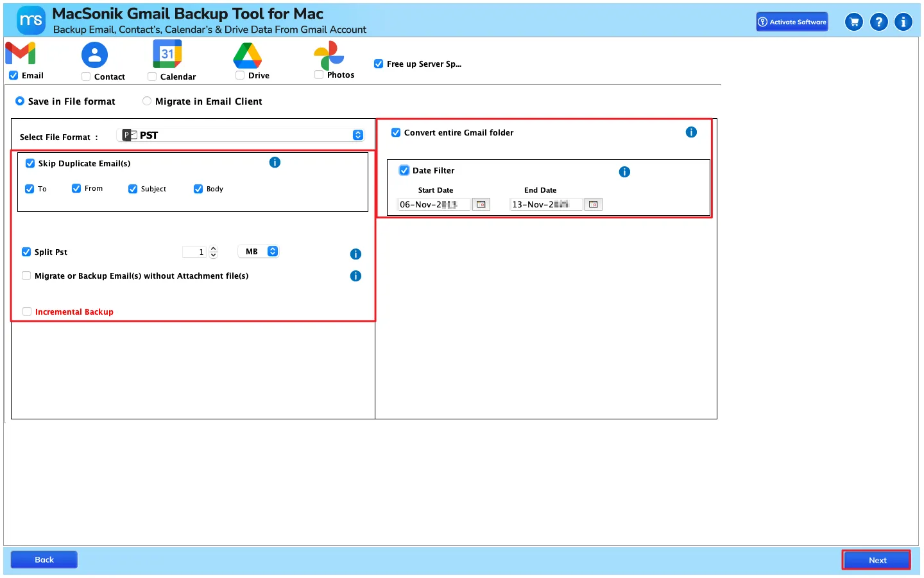Click the Google Calendar icon
This screenshot has height=578, width=924.
pyautogui.click(x=167, y=54)
